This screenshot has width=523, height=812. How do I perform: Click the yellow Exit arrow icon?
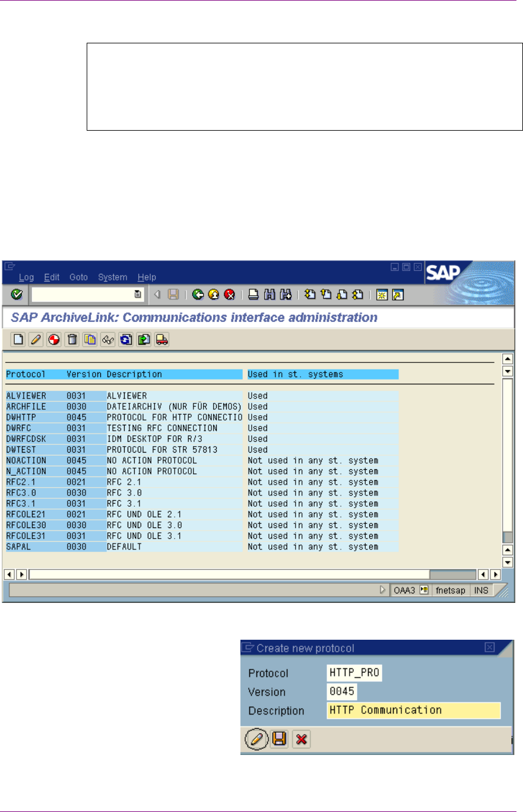point(214,293)
